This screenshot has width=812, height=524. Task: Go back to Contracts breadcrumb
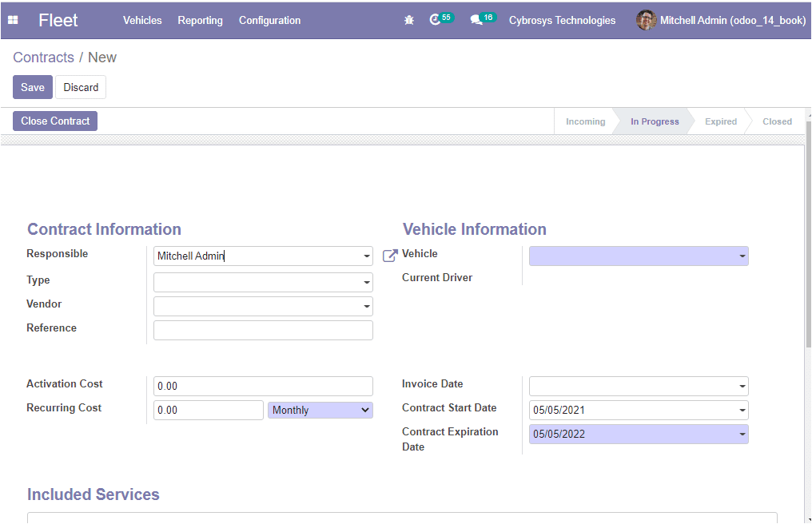[43, 57]
